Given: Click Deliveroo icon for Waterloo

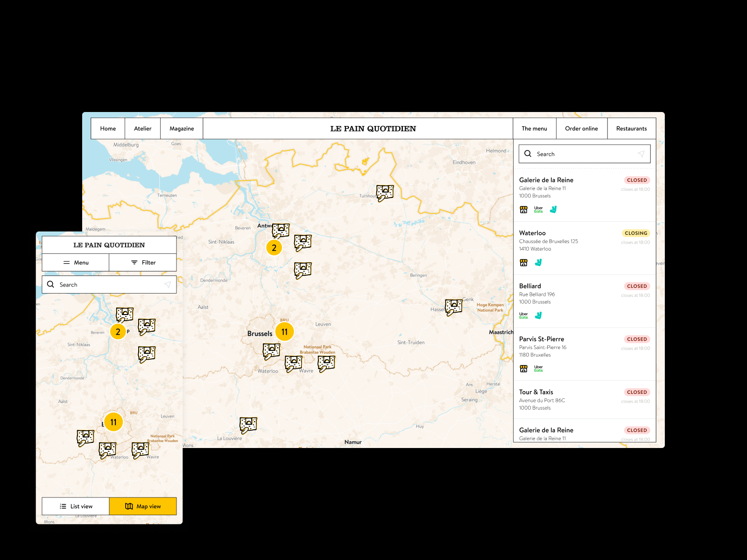Looking at the screenshot, I should (x=538, y=263).
